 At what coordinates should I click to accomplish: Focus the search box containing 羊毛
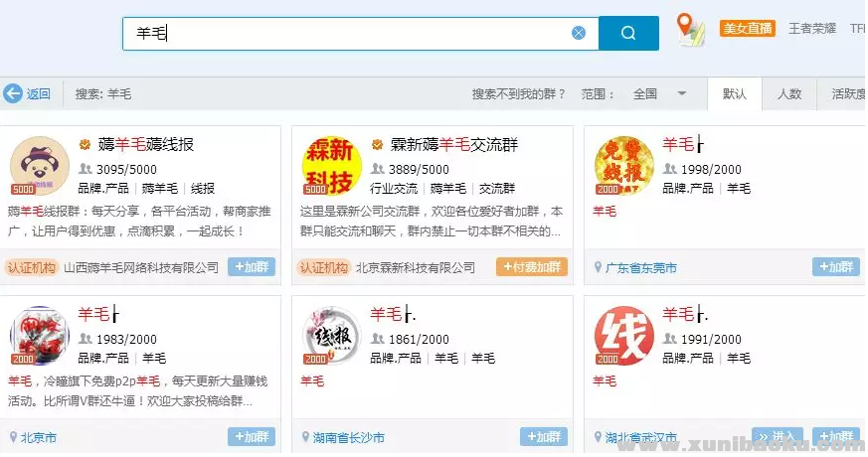pos(348,33)
